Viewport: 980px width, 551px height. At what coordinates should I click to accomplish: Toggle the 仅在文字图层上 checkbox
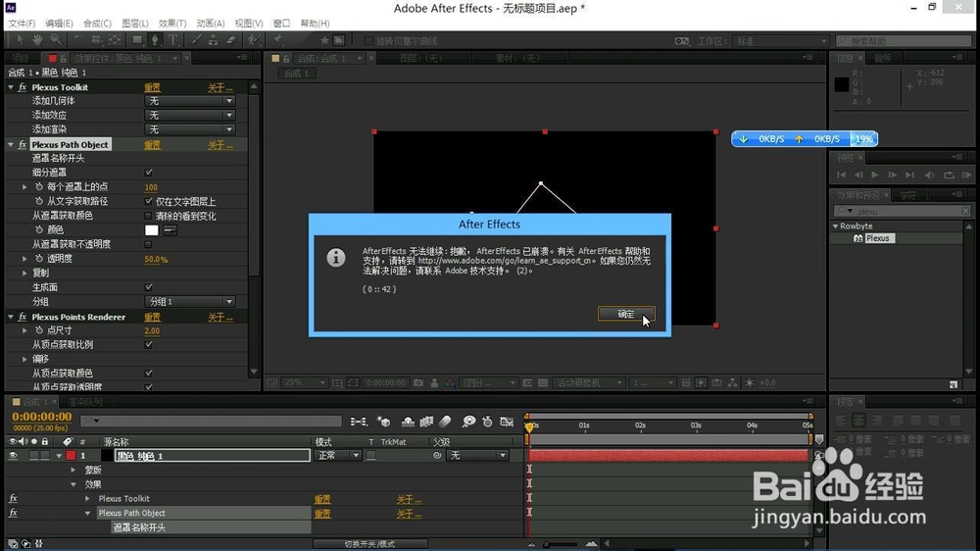click(x=148, y=201)
